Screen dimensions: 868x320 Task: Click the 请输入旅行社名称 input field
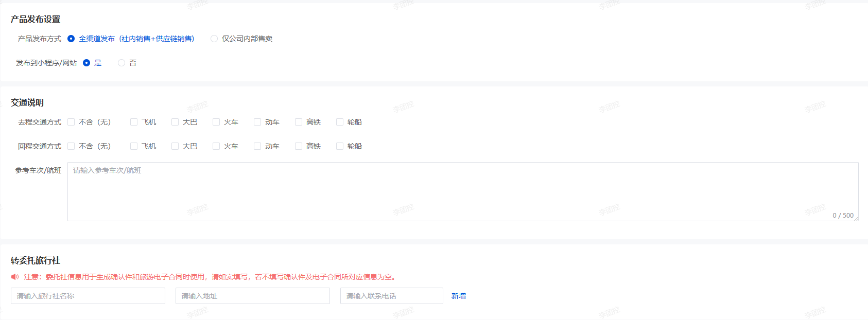click(88, 296)
